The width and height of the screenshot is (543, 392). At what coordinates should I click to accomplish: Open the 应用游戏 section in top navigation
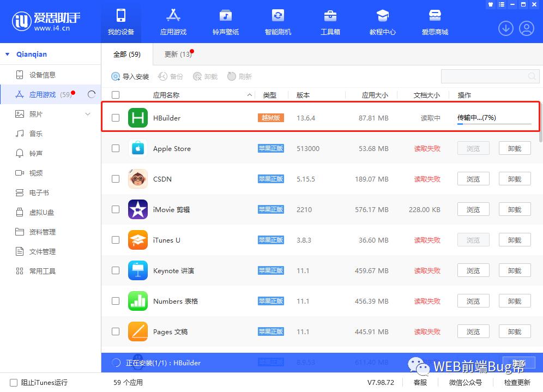[x=173, y=22]
